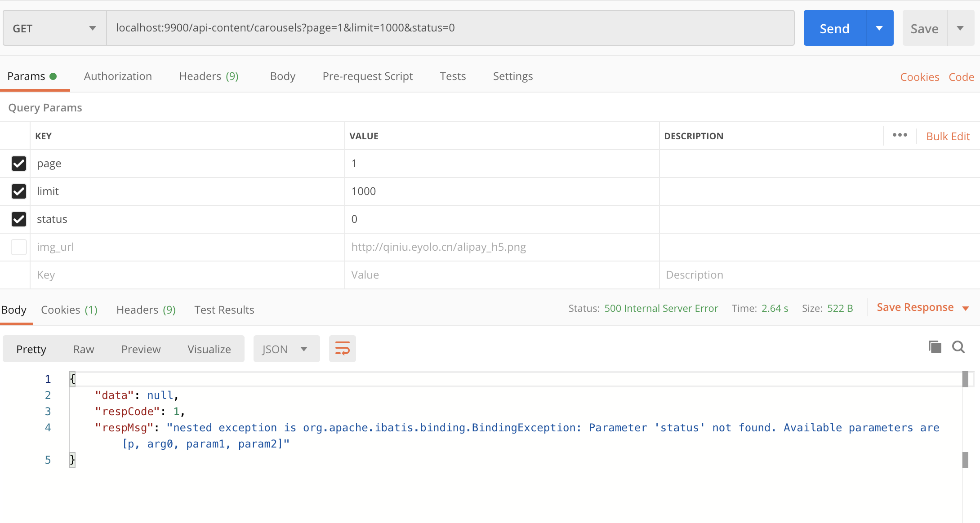This screenshot has height=523, width=980.
Task: Click the Send dropdown arrow
Action: tap(879, 28)
